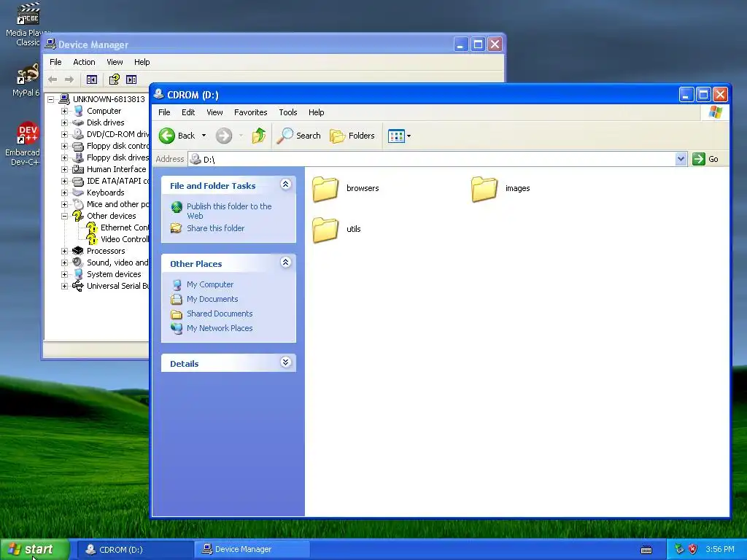Collapse the UNKNOWN-6813813 root node
The image size is (747, 560).
pos(50,99)
